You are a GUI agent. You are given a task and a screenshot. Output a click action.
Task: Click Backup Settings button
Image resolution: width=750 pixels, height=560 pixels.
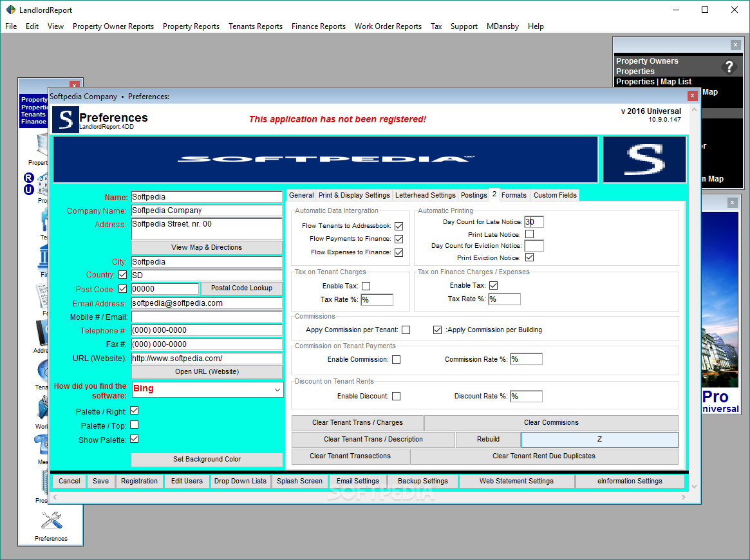pyautogui.click(x=423, y=481)
